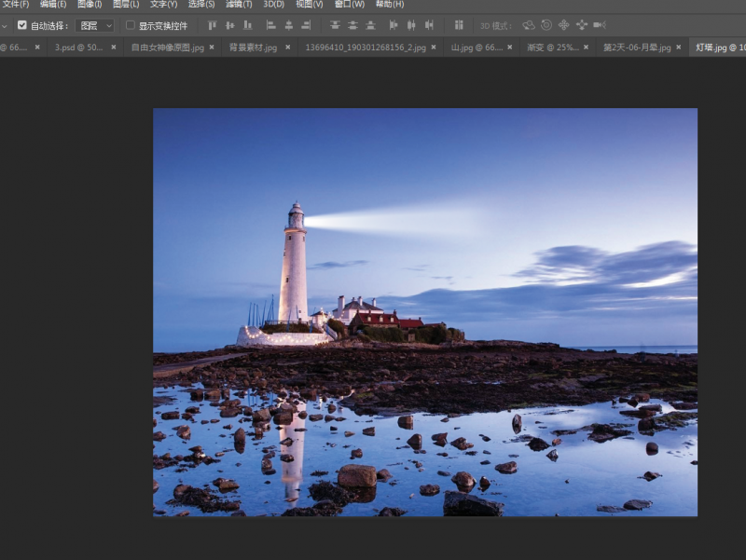Select the 3D roll object icon
The image size is (746, 560).
point(546,25)
